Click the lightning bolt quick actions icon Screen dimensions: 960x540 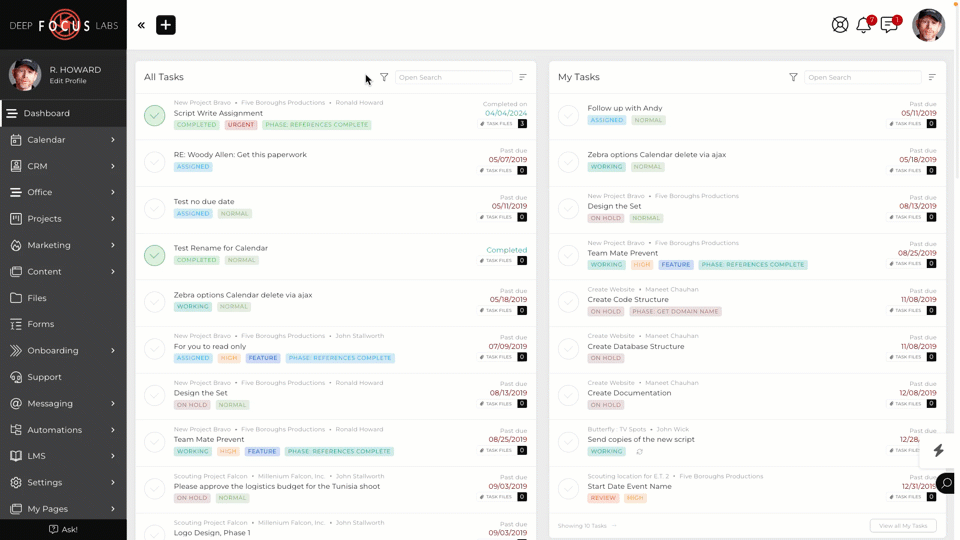pos(938,450)
